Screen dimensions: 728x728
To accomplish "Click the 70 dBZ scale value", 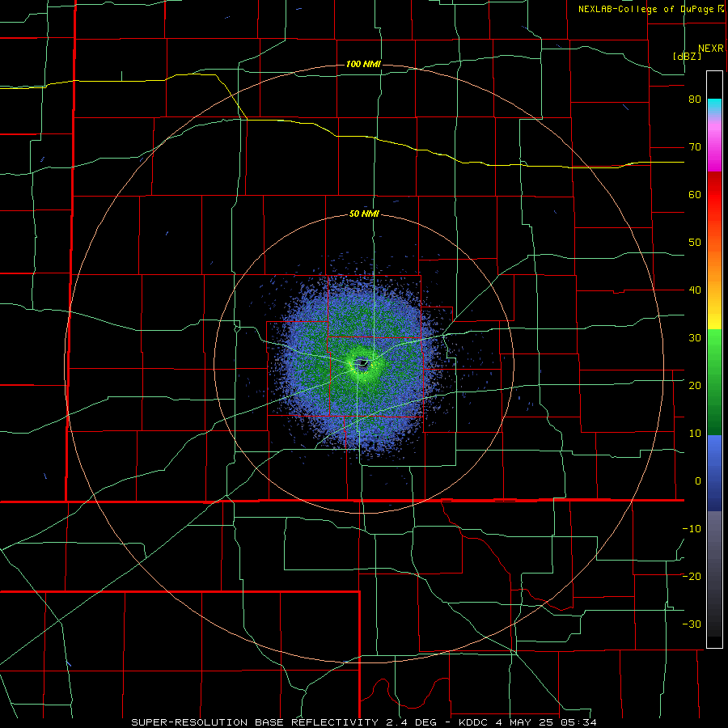I will click(695, 147).
